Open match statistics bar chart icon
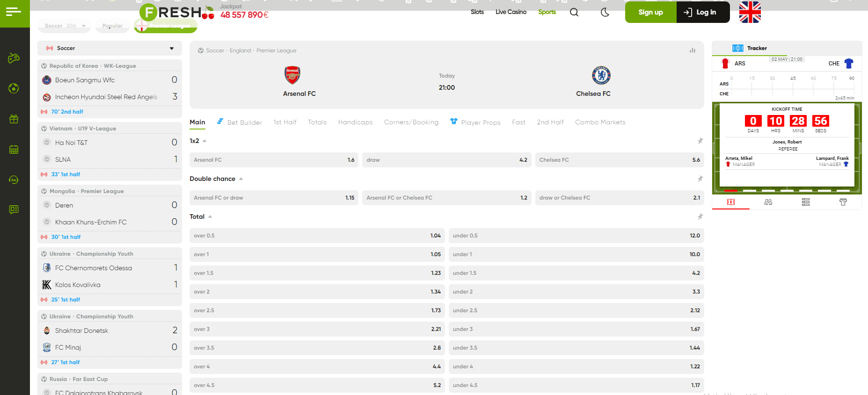 click(693, 50)
